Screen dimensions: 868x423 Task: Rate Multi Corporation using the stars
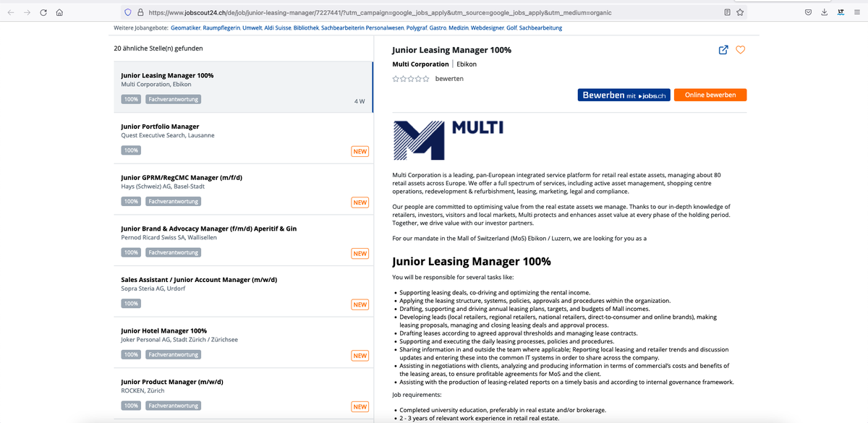coord(411,78)
